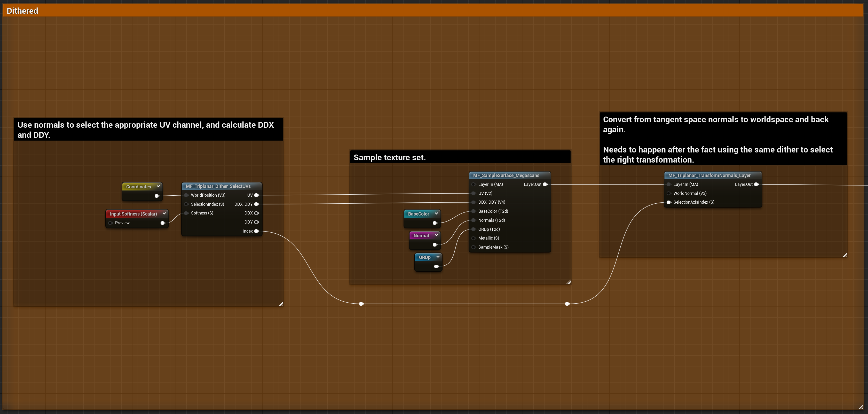Image resolution: width=868 pixels, height=414 pixels.
Task: Click the WorldNormal (V3) input pin
Action: pos(668,193)
